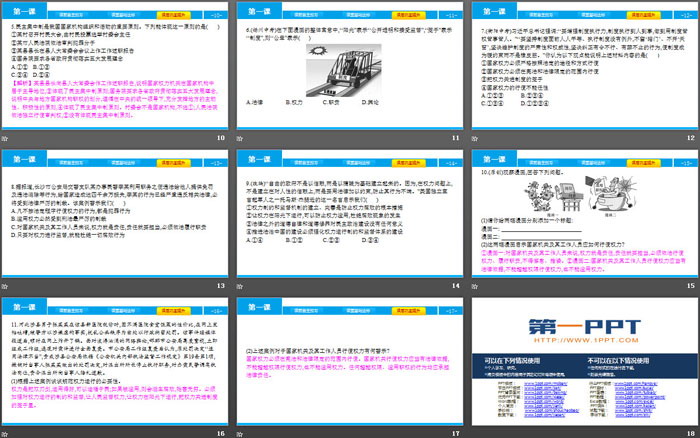Select slide 18 thumbnail with 第一PPT logo
The width and height of the screenshot is (700, 438).
coord(585,361)
